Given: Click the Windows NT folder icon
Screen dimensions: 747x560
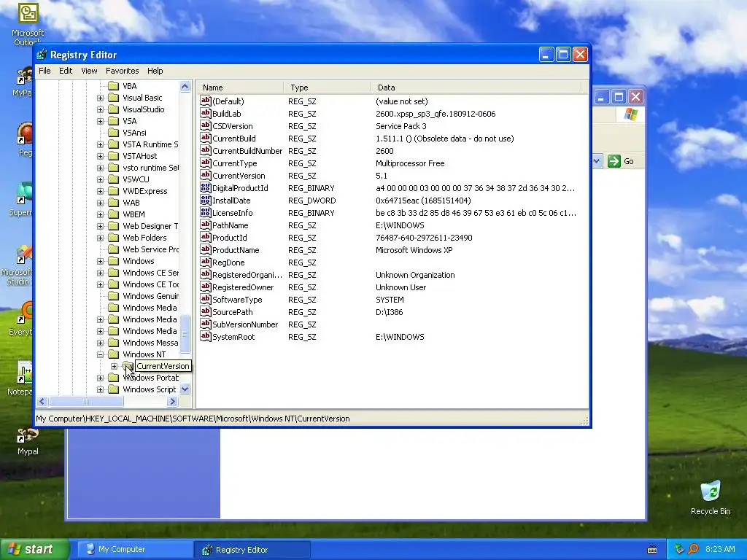Looking at the screenshot, I should coord(113,354).
